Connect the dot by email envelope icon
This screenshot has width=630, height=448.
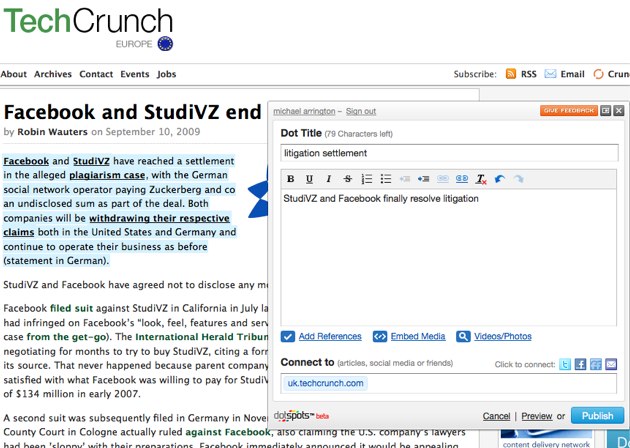click(611, 364)
